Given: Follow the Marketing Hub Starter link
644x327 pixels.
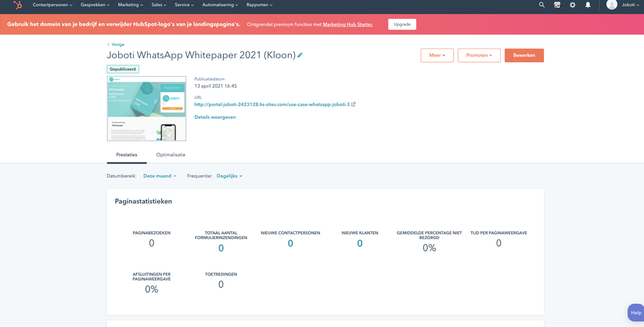Looking at the screenshot, I should [x=348, y=25].
